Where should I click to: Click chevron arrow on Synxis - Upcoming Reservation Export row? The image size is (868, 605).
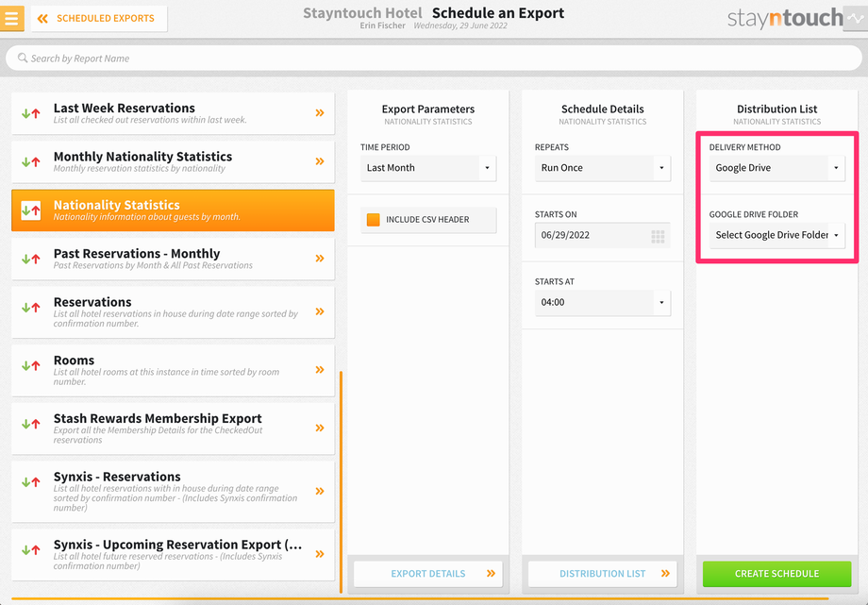pyautogui.click(x=320, y=554)
